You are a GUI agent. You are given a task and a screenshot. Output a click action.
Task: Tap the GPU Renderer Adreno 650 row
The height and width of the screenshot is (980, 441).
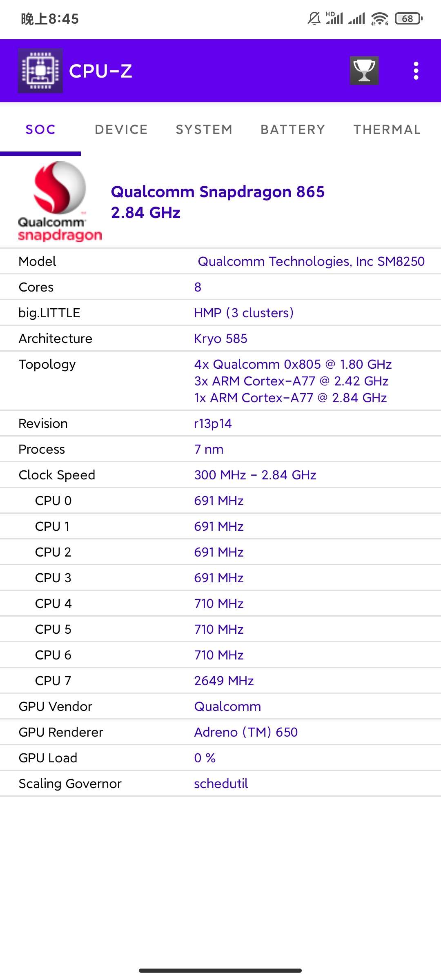pos(220,732)
